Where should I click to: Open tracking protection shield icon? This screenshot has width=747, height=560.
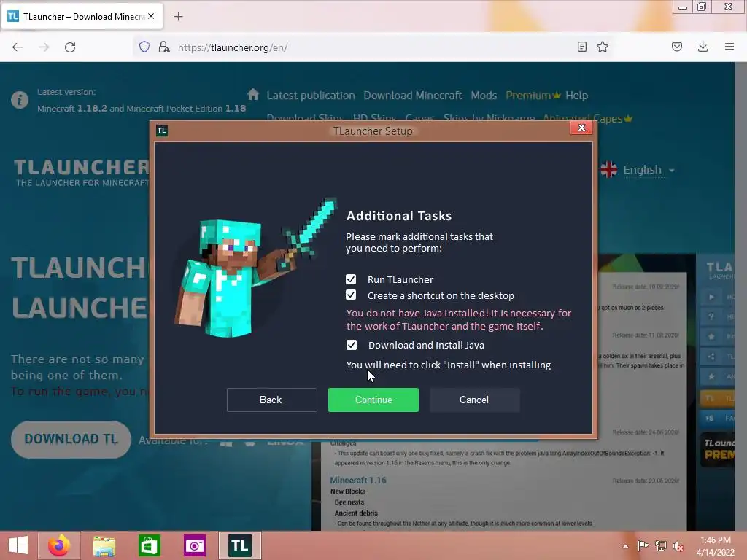[x=144, y=47]
